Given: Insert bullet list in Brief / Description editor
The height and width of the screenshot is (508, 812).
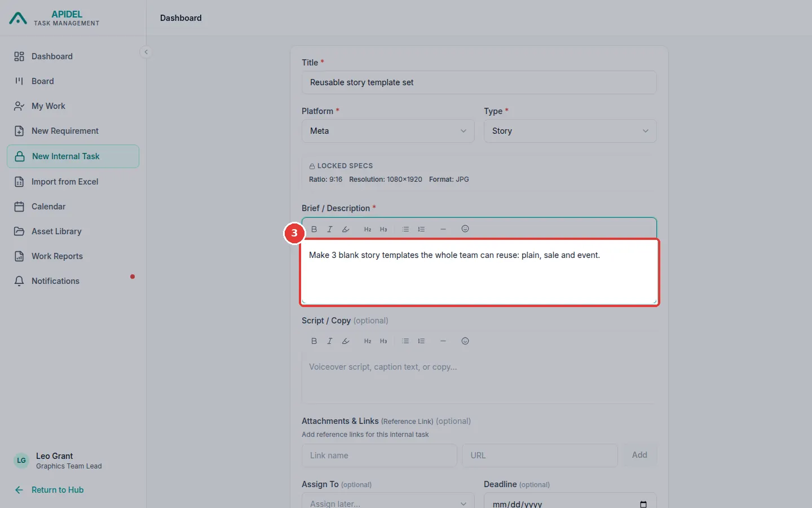Looking at the screenshot, I should click(x=405, y=229).
